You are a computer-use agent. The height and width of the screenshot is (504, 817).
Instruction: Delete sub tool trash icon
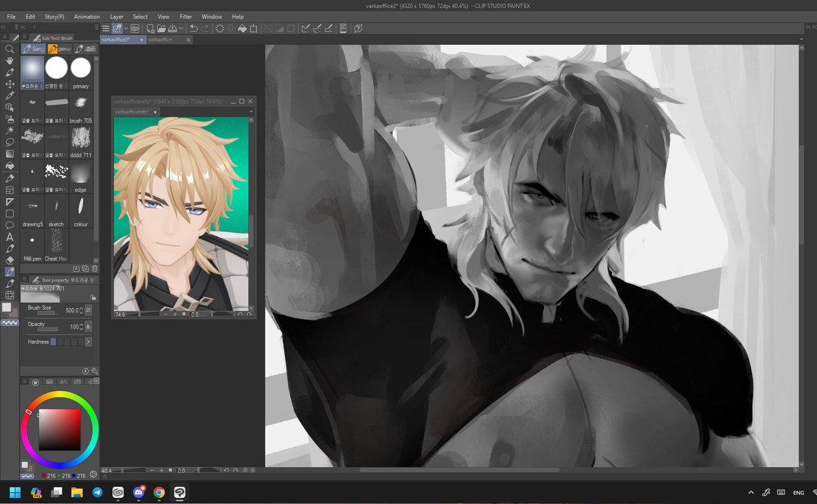click(95, 269)
